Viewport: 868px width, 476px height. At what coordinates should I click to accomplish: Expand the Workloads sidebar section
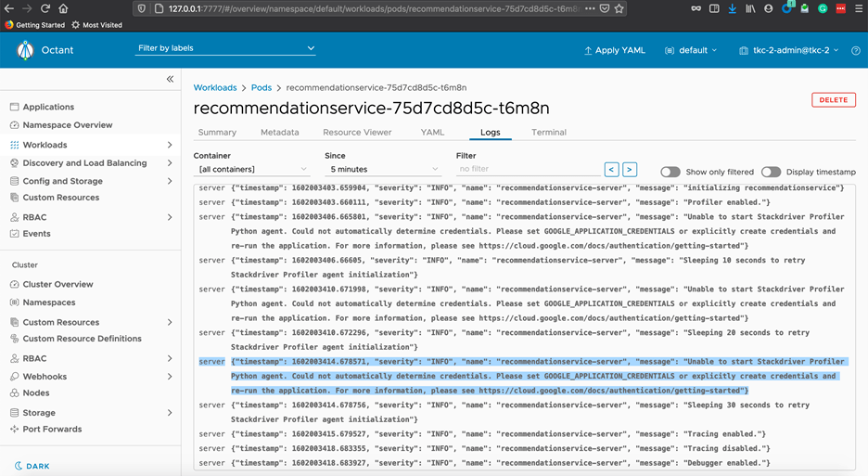point(170,145)
